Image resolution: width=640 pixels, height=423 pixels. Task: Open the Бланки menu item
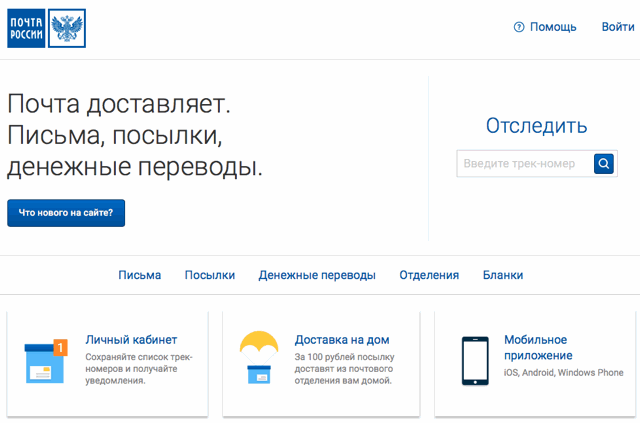[503, 275]
